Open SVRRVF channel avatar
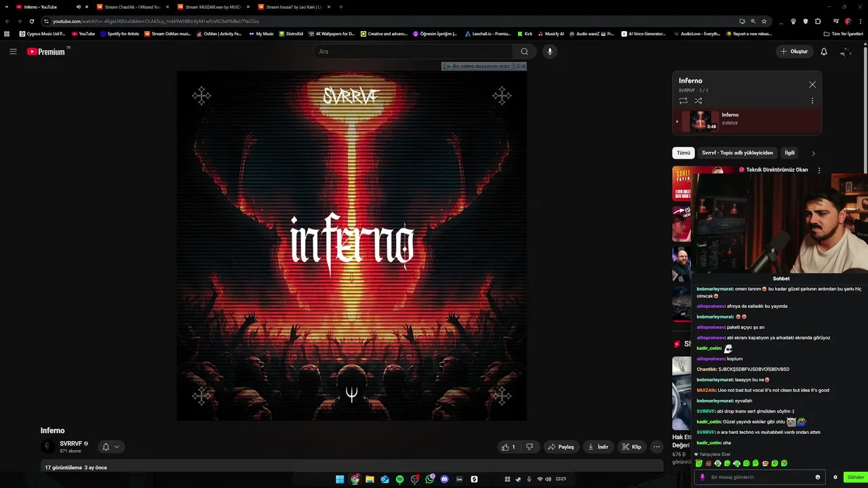 47,447
